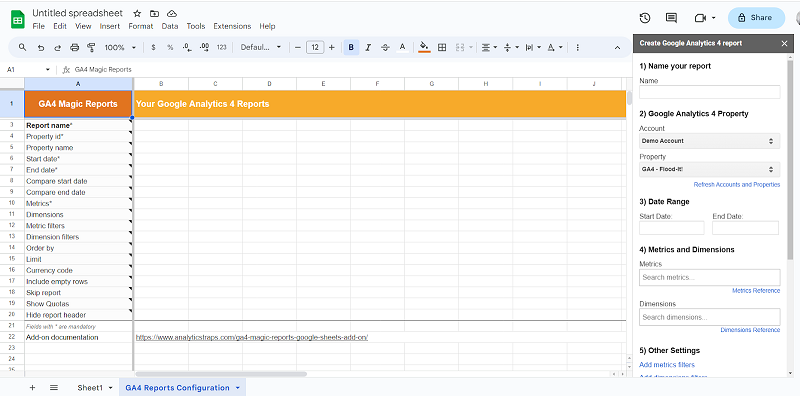Activate the paint format tool

point(91,47)
